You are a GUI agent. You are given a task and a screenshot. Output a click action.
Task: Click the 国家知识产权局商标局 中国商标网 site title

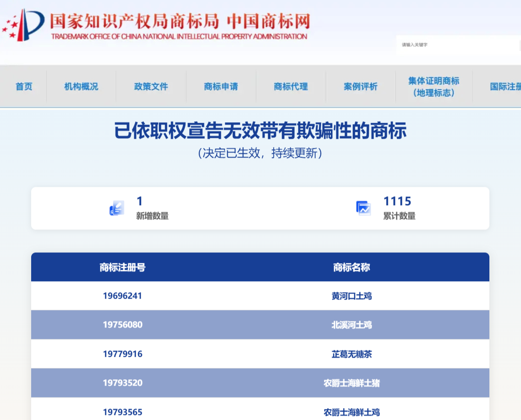tap(180, 21)
